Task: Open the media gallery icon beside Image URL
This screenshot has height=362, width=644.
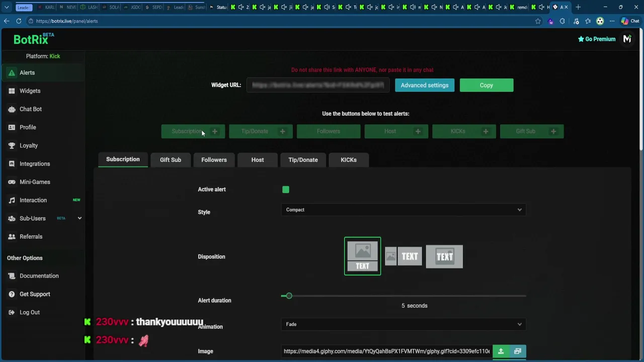Action: tap(518, 351)
